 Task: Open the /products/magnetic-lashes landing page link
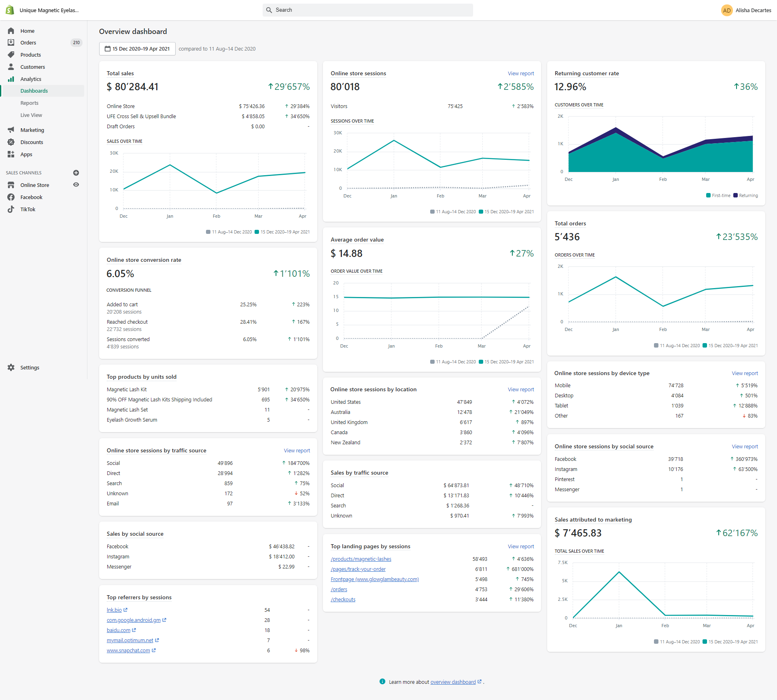click(x=361, y=559)
